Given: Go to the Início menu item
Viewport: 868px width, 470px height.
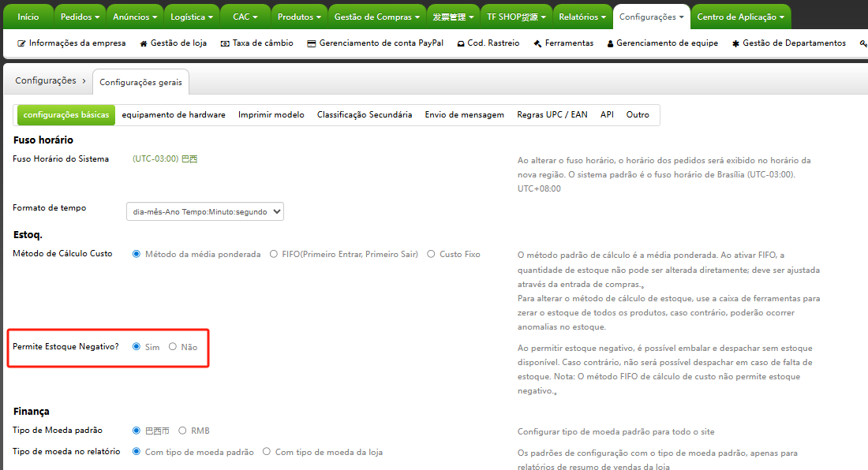Looking at the screenshot, I should click(27, 14).
